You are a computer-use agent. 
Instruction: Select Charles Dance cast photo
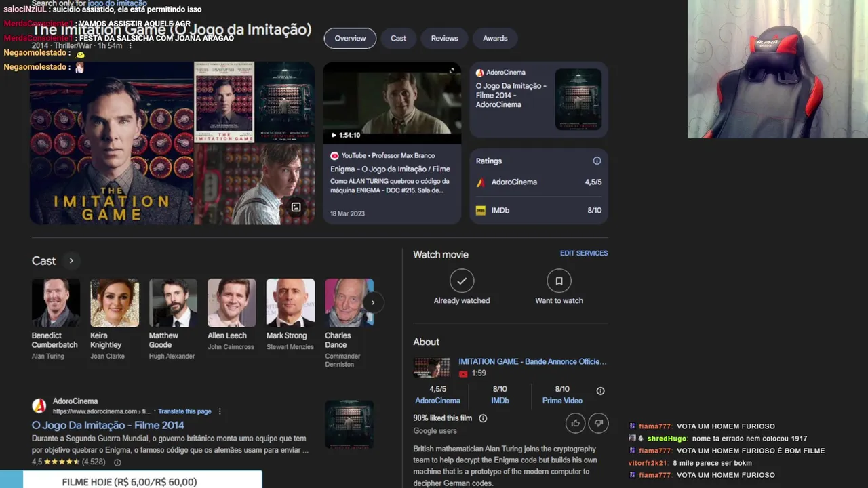point(349,303)
